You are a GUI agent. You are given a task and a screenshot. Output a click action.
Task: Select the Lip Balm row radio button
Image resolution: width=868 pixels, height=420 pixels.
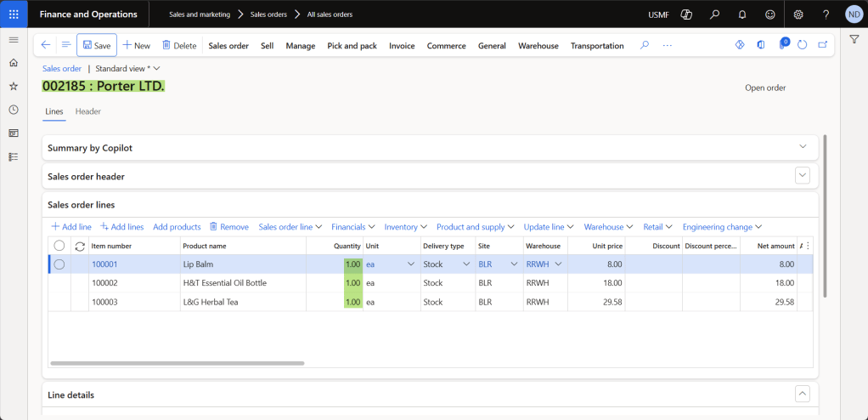(x=59, y=264)
